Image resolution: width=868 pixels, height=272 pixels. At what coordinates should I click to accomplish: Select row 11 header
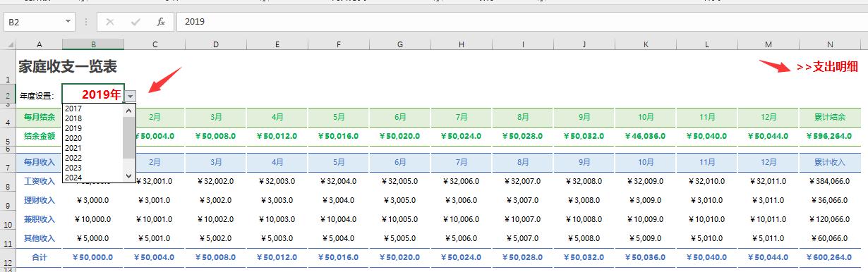click(x=8, y=240)
